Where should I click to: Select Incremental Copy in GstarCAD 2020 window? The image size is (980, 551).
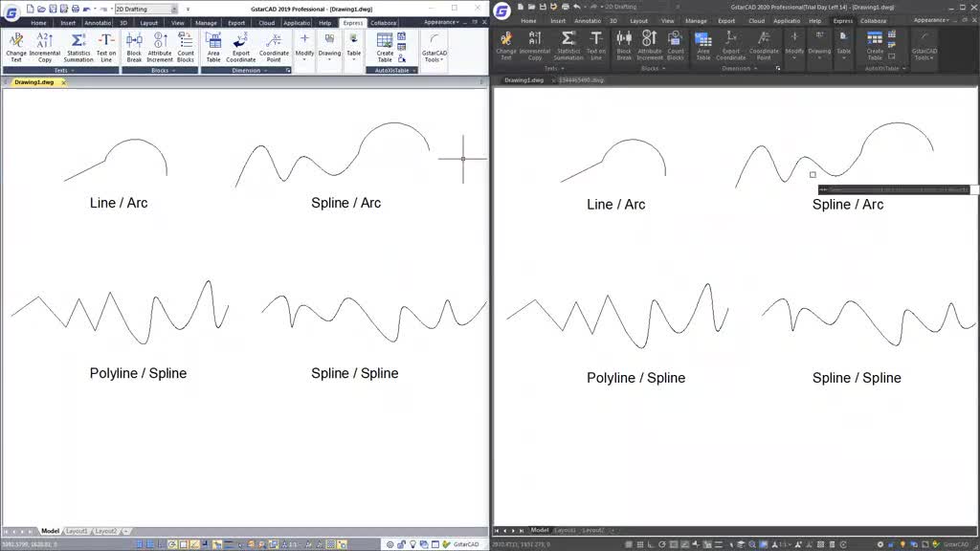[534, 46]
